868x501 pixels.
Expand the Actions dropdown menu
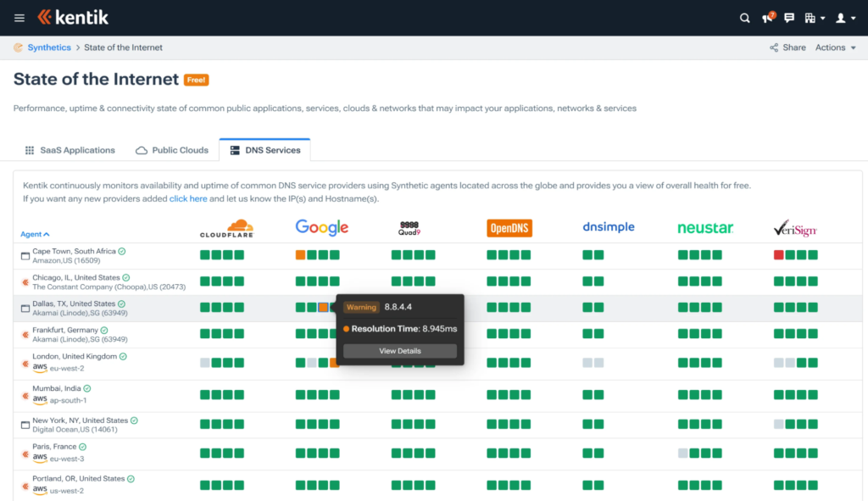click(835, 47)
